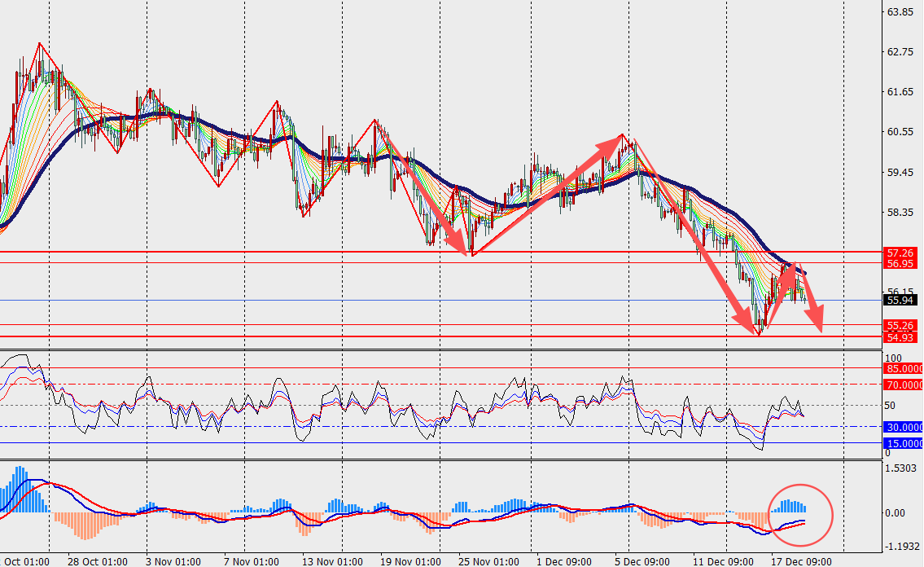Click the 60.55 value on price axis
924x567 pixels.
click(899, 132)
